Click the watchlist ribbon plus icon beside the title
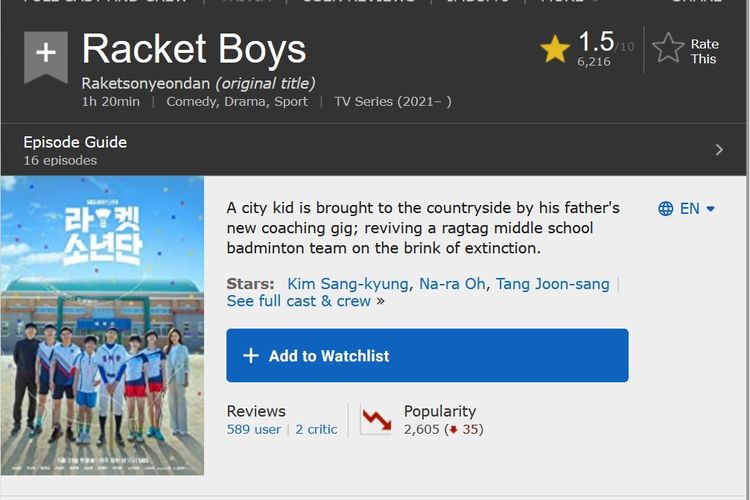The height and width of the screenshot is (500, 750). 46,54
